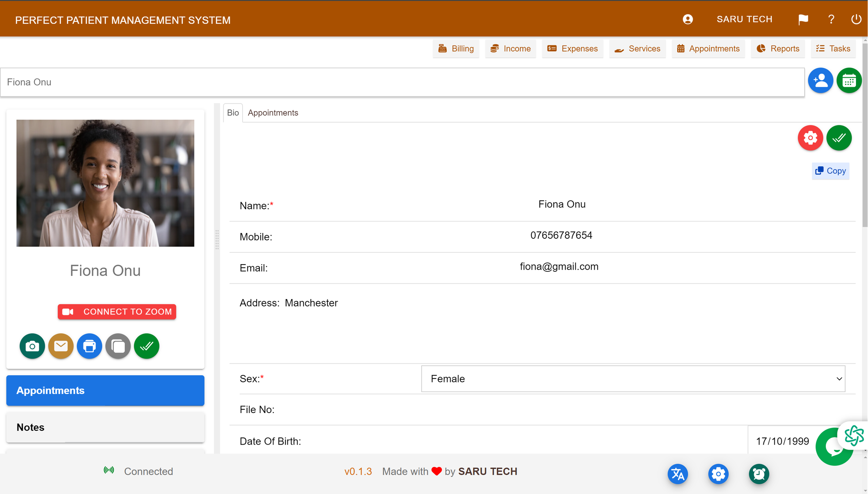Click the Fiona Onu search field
This screenshot has height=494, width=868.
tap(402, 82)
